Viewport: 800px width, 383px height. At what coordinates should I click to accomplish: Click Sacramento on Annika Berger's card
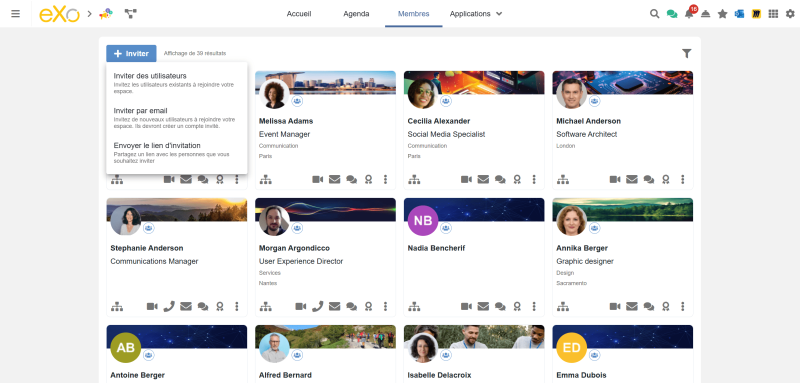571,283
